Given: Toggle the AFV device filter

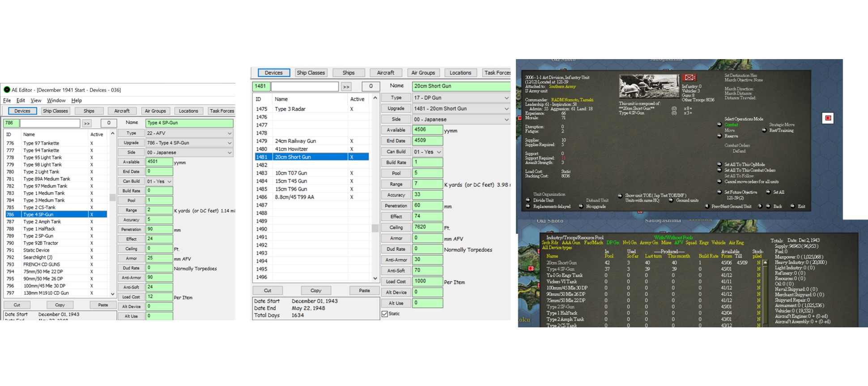Looking at the screenshot, I should point(679,242).
